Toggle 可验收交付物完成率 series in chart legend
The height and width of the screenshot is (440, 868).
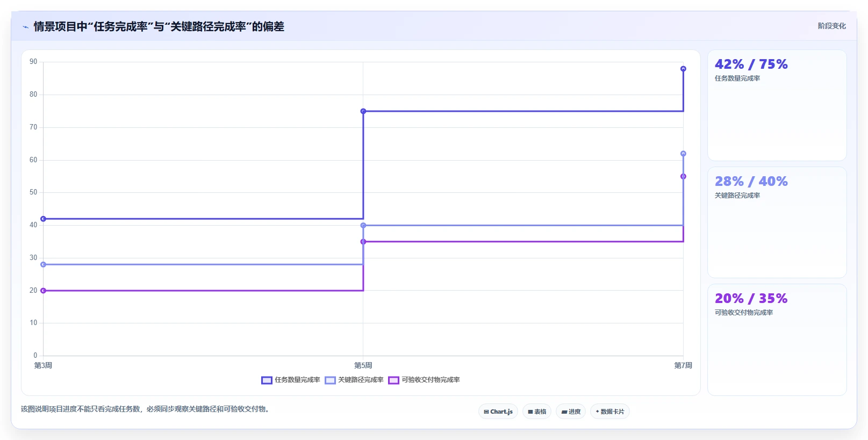[424, 380]
